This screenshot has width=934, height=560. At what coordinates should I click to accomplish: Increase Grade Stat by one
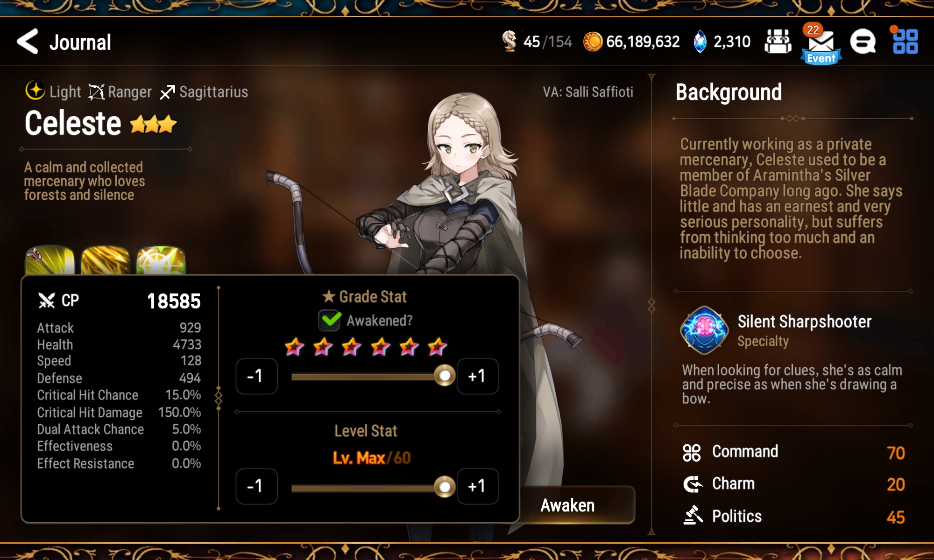tap(477, 376)
